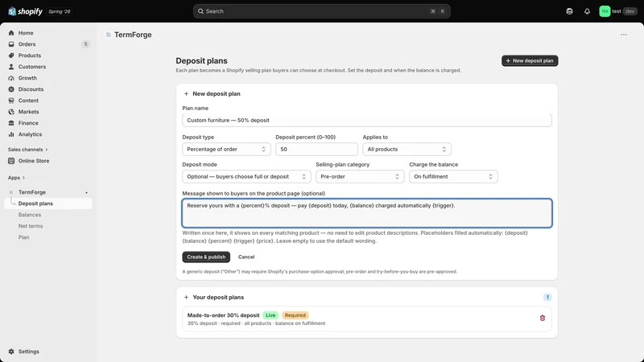
Task: Open the notifications bell icon
Action: [587, 11]
